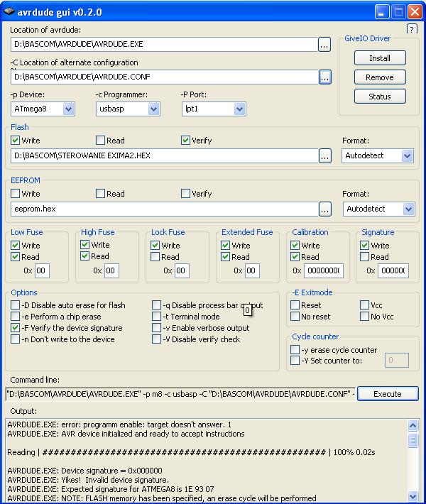Click the EEPROM file path field

tap(163, 209)
